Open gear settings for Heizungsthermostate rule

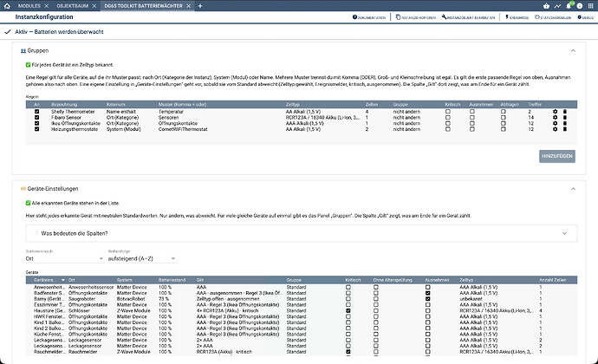tap(555, 129)
